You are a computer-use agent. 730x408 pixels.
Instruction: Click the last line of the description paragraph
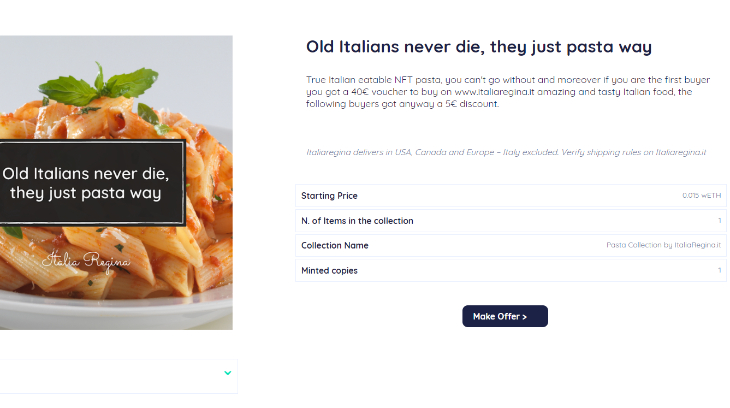click(402, 104)
